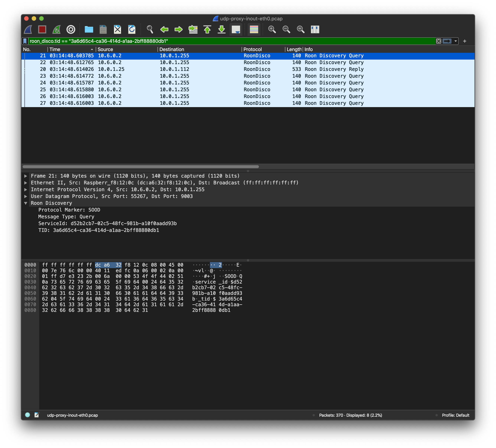Sort by Info column header
The width and height of the screenshot is (496, 448).
(389, 49)
